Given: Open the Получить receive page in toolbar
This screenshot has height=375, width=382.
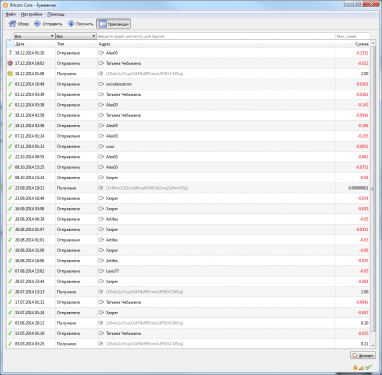Looking at the screenshot, I should pos(81,24).
